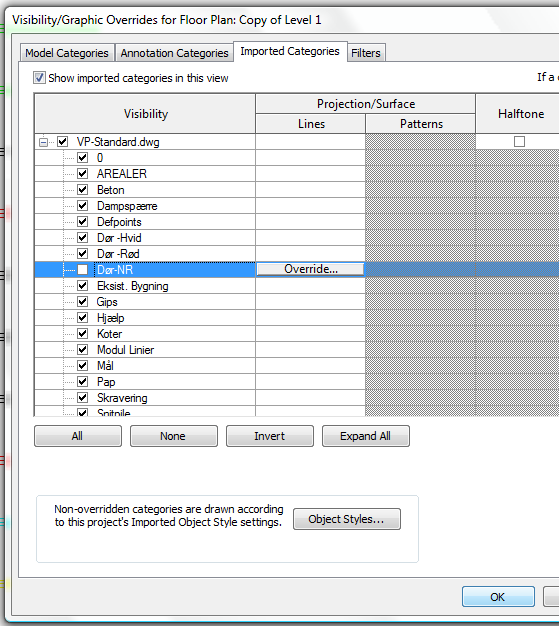559x626 pixels.
Task: Toggle Show imported categories in this view
Action: (39, 77)
